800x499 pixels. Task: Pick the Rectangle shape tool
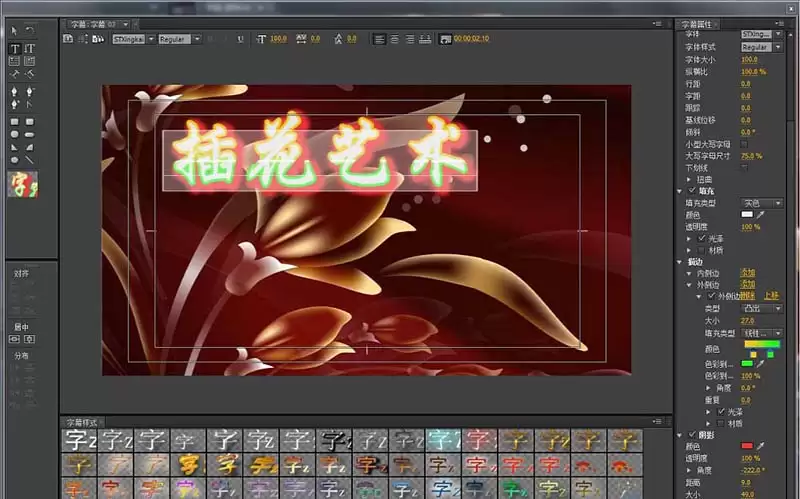click(14, 122)
